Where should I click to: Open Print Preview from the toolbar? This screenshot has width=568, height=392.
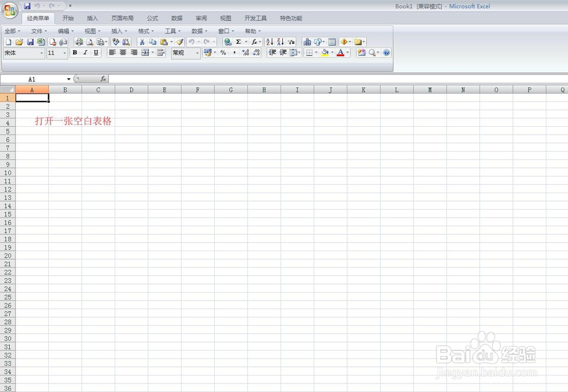(90, 42)
